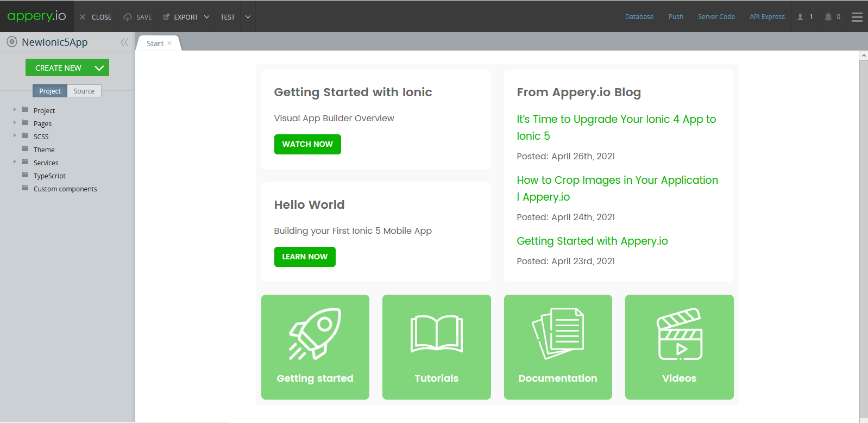Expand the SCSS tree node arrow
This screenshot has width=868, height=423.
15,136
